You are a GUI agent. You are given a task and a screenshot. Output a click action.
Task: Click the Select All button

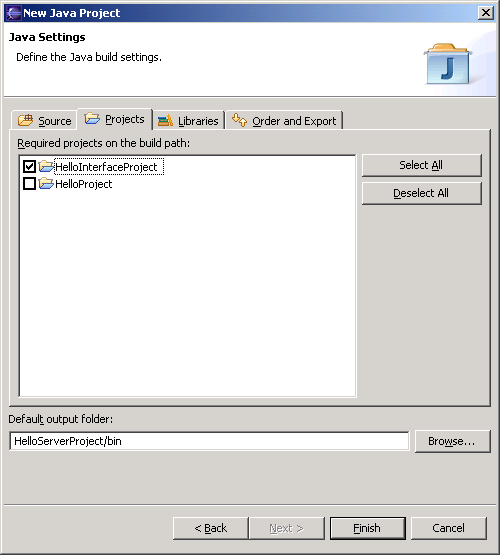click(x=421, y=165)
